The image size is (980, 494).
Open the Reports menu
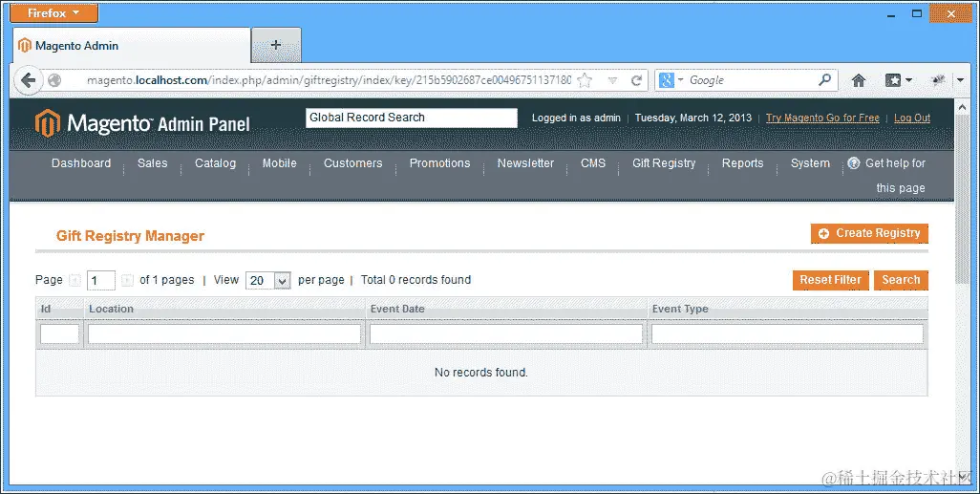coord(742,163)
